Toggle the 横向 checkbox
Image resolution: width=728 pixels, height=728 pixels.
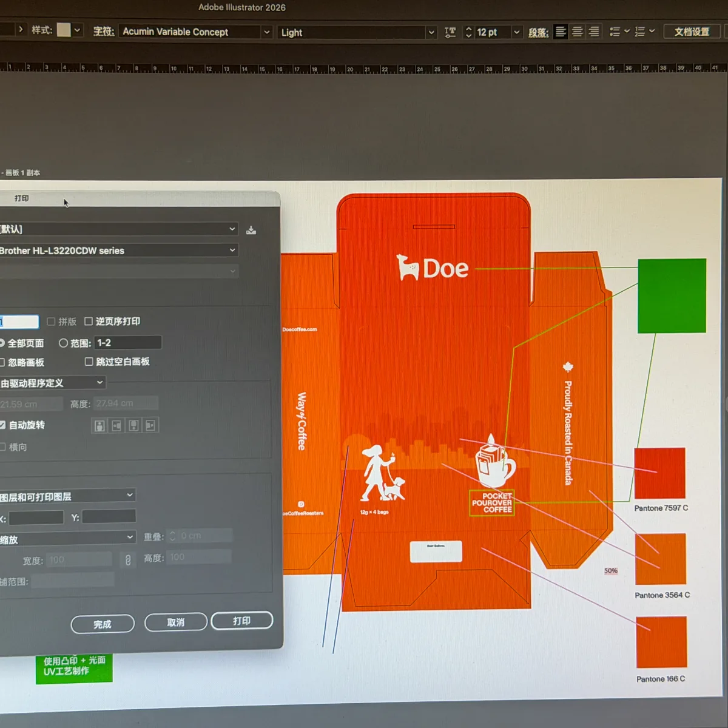[x=2, y=447]
